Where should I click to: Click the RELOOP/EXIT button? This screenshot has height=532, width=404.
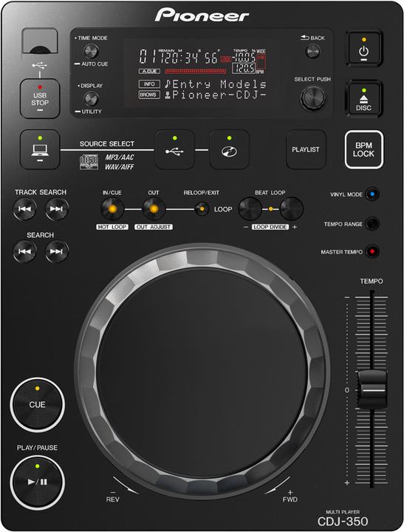(x=202, y=209)
